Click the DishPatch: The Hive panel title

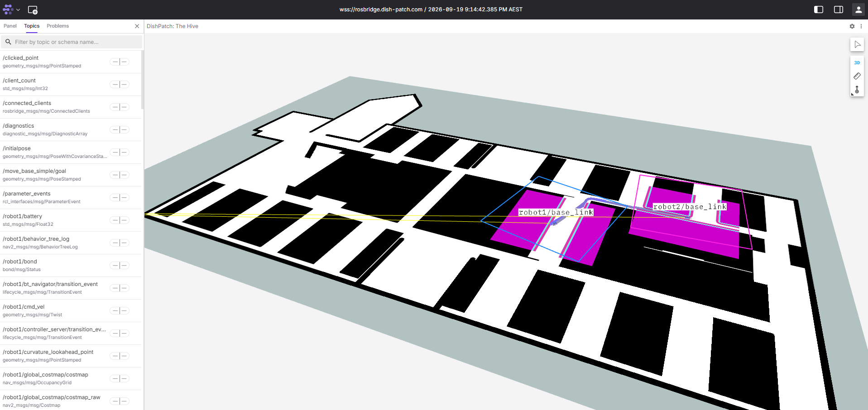[173, 26]
